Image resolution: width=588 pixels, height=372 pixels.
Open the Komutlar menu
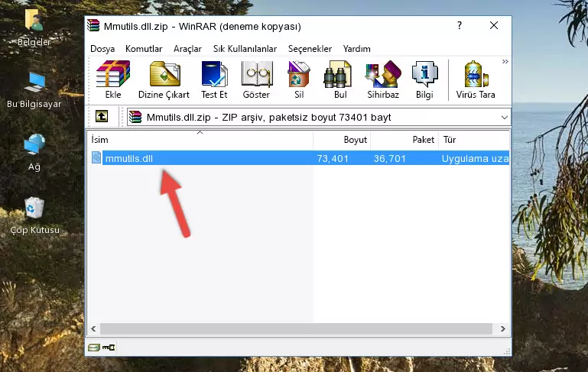pos(144,49)
